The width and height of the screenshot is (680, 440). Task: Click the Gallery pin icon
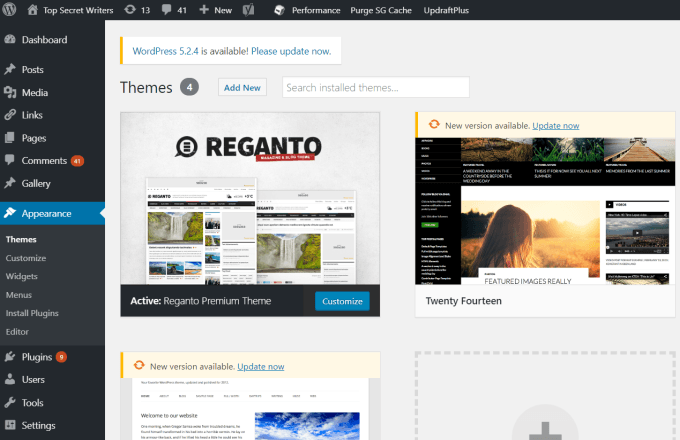10,183
